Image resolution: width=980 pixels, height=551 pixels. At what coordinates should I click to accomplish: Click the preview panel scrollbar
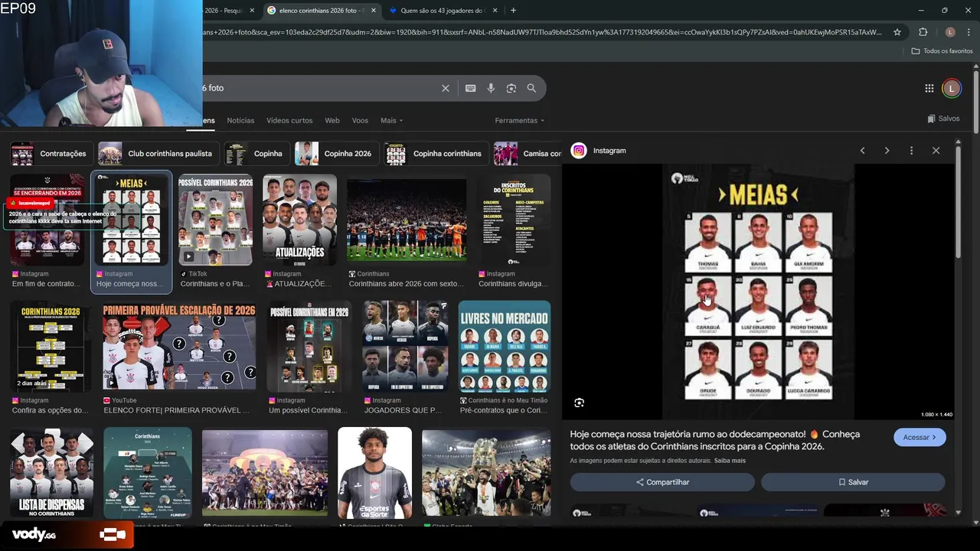[958, 203]
